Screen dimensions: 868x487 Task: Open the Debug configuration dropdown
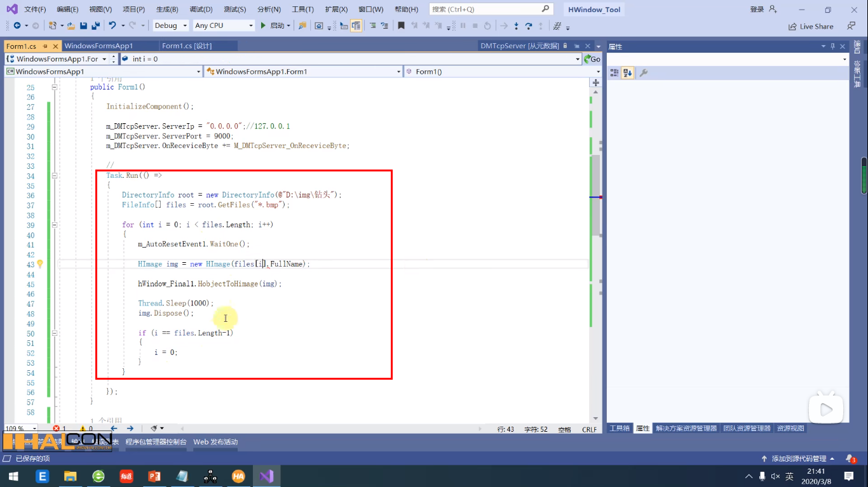click(169, 25)
